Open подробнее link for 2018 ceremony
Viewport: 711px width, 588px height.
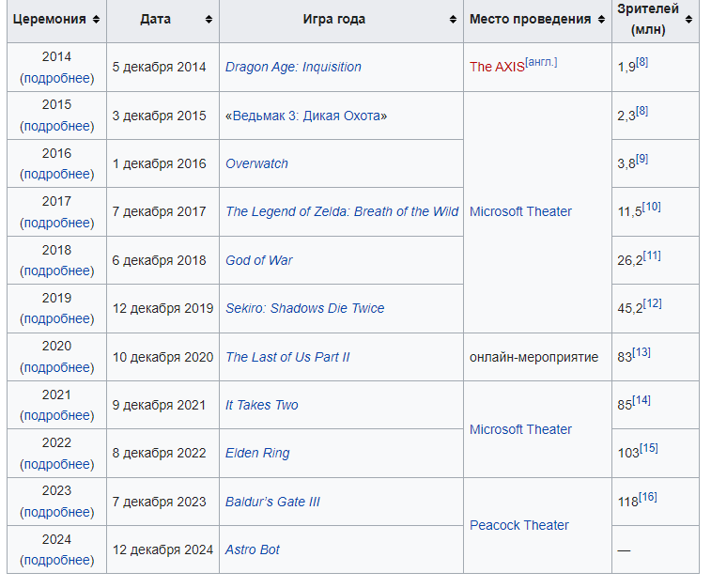[56, 271]
